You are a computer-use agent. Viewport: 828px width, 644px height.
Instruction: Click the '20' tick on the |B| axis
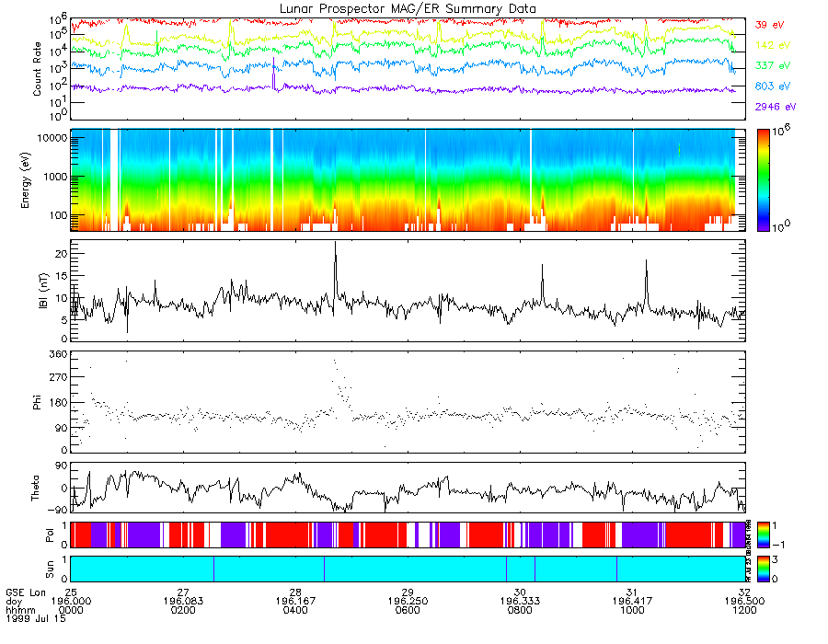[x=62, y=254]
